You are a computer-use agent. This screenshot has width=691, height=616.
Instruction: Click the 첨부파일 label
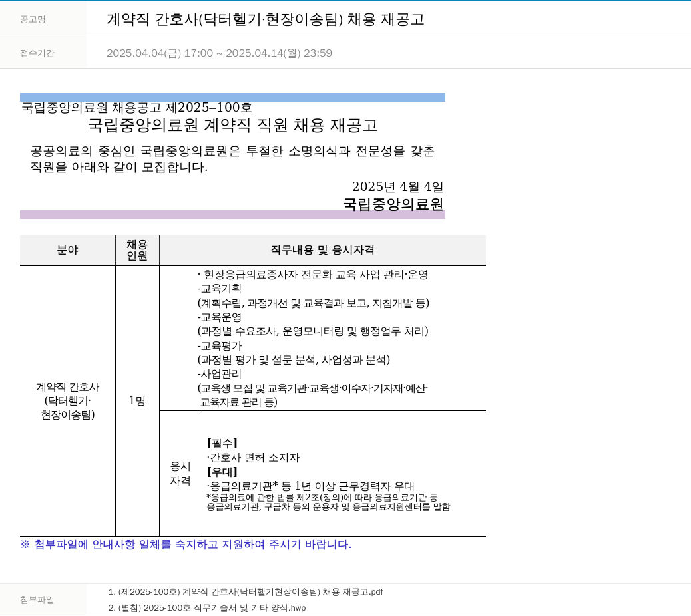point(37,600)
